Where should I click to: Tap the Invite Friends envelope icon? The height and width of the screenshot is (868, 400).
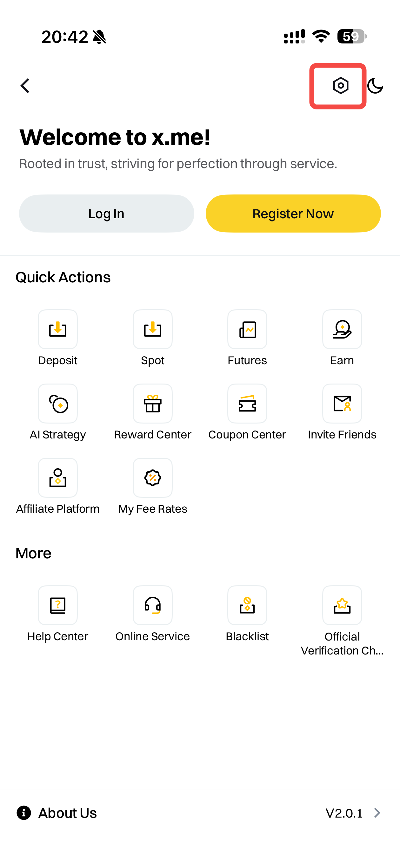[x=342, y=403]
